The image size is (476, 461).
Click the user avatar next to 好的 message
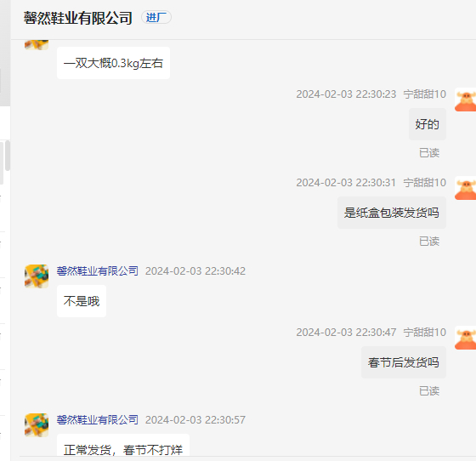point(466,100)
